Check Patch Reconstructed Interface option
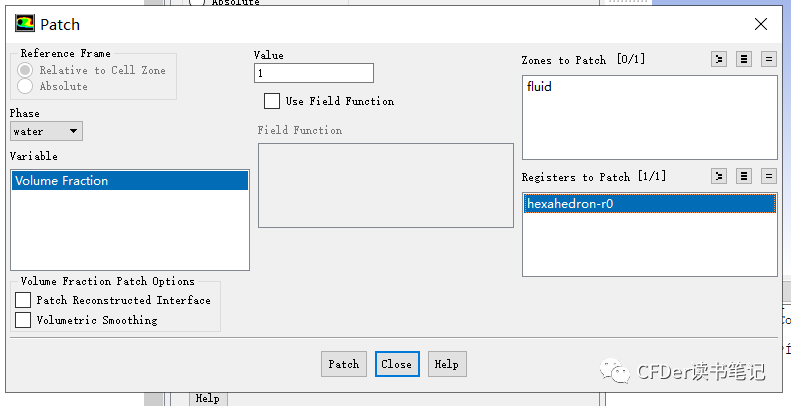 click(x=23, y=300)
